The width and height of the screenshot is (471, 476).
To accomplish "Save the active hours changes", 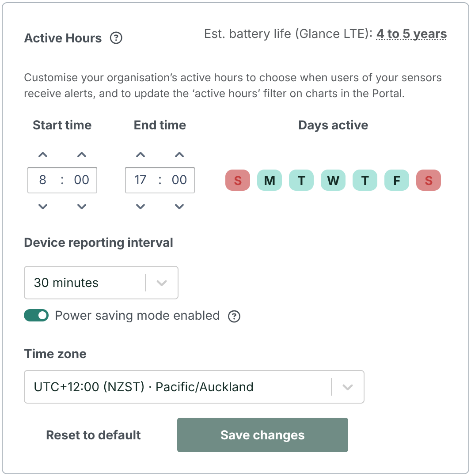I will coord(262,435).
